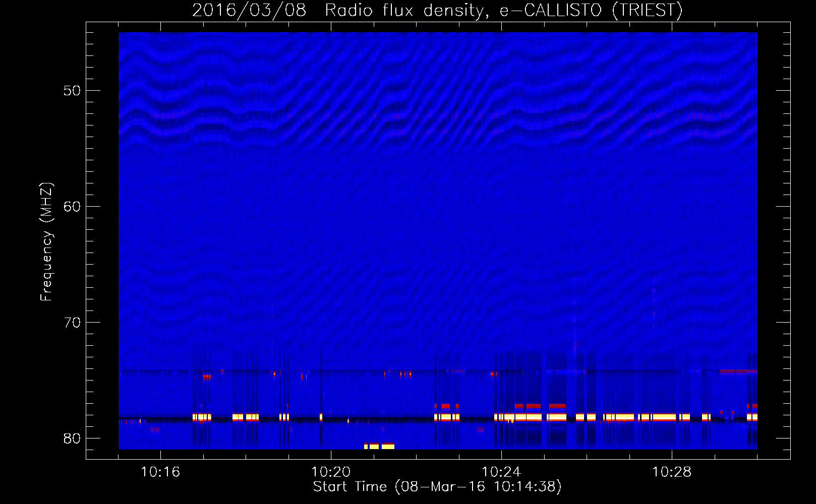Click the '10:28' time tick label
Screen dimensions: 816x504
point(672,472)
